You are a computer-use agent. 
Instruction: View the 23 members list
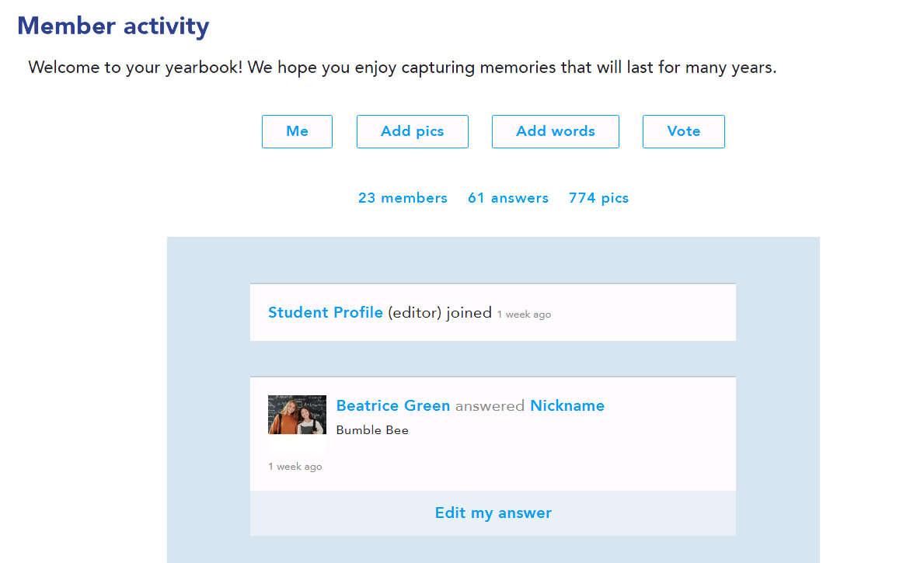[x=403, y=198]
